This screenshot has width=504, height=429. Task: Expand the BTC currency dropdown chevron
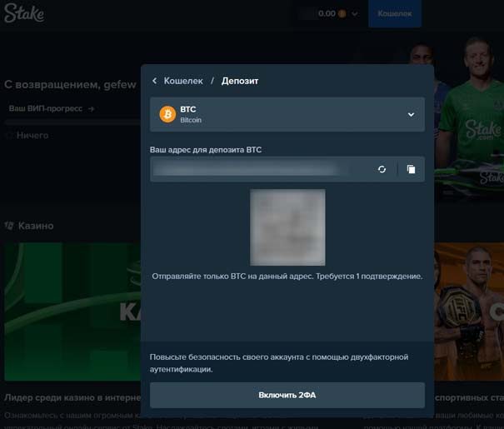coord(411,114)
